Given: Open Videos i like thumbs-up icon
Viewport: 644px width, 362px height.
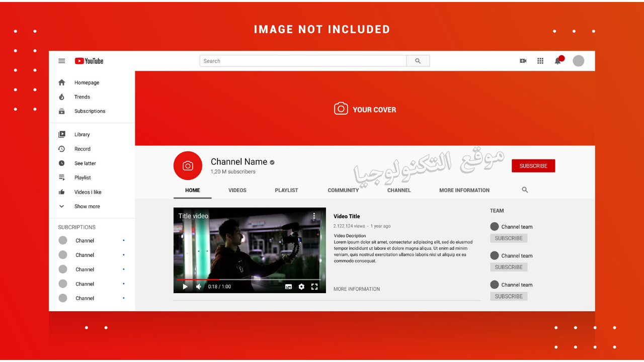Looking at the screenshot, I should point(62,192).
